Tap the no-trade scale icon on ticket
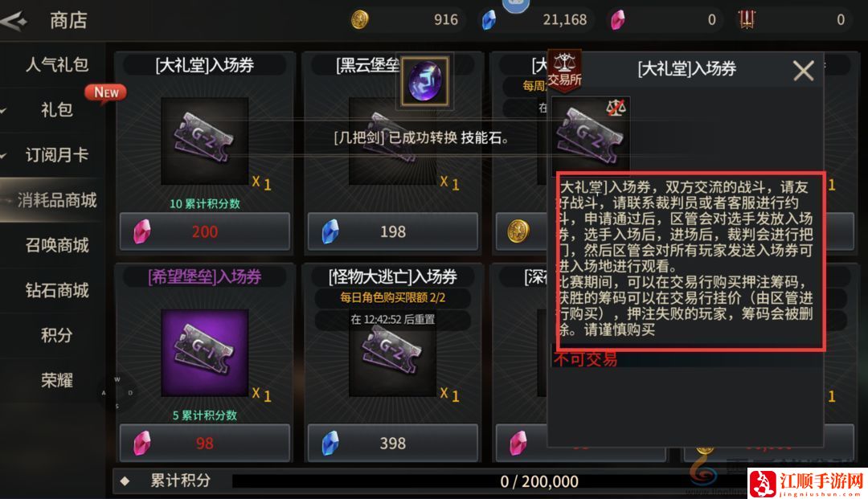868x499 pixels. coord(616,108)
